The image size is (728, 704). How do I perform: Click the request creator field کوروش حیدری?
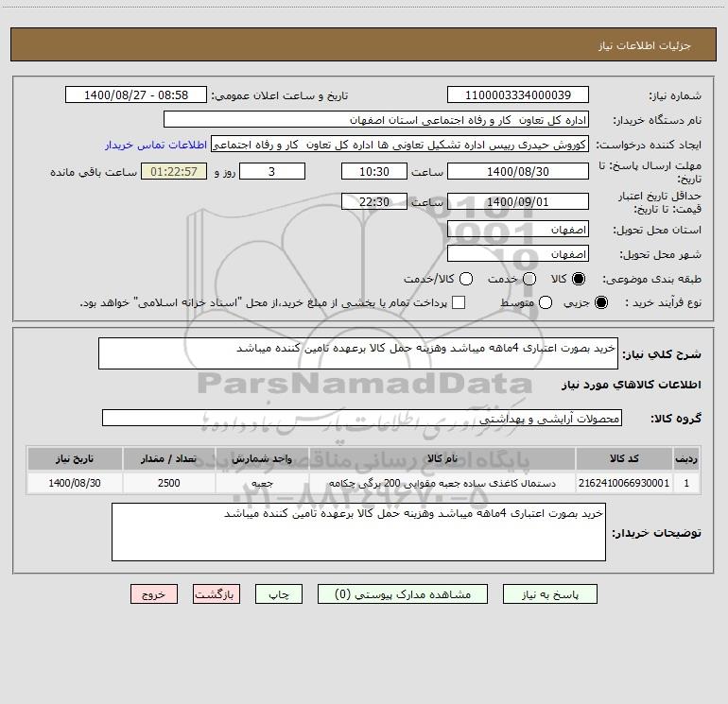click(400, 145)
